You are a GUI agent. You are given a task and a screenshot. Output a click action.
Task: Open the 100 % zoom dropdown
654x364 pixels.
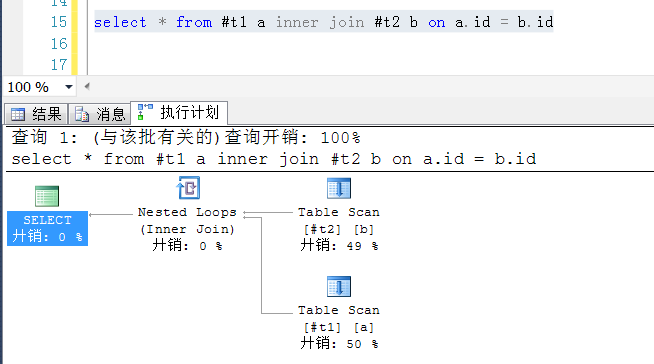coord(69,87)
